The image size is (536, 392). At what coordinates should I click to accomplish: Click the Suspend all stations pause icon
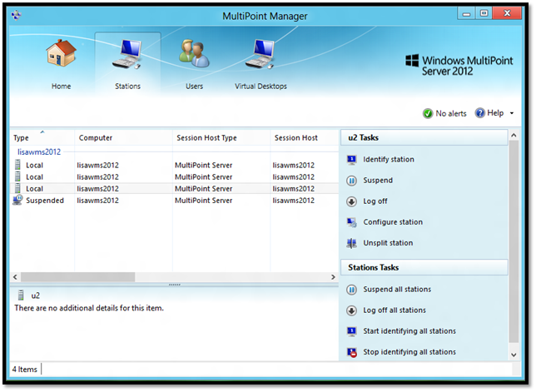point(351,290)
